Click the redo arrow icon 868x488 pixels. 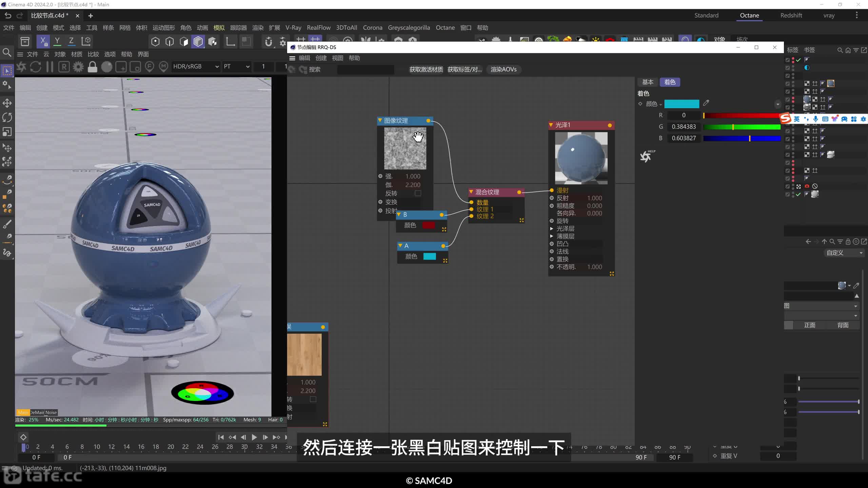tap(20, 15)
